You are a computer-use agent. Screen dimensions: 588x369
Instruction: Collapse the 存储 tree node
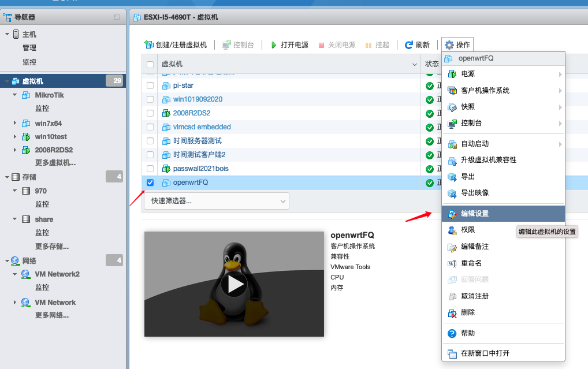[7, 177]
